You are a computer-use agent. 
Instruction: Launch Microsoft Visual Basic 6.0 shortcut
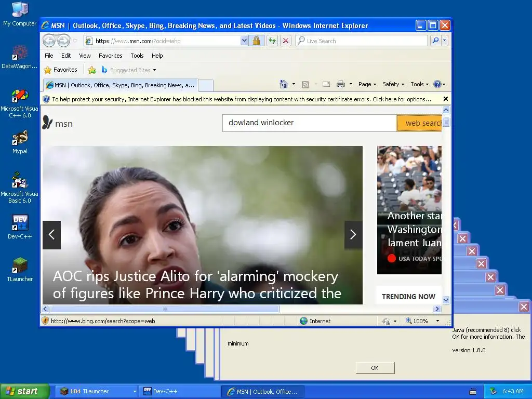coord(20,188)
